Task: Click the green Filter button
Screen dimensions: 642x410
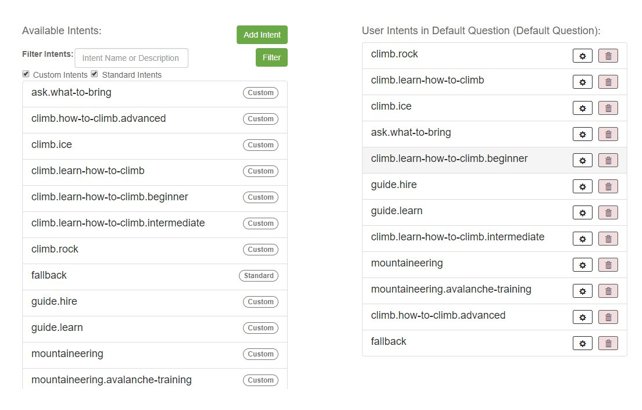Action: pyautogui.click(x=271, y=57)
